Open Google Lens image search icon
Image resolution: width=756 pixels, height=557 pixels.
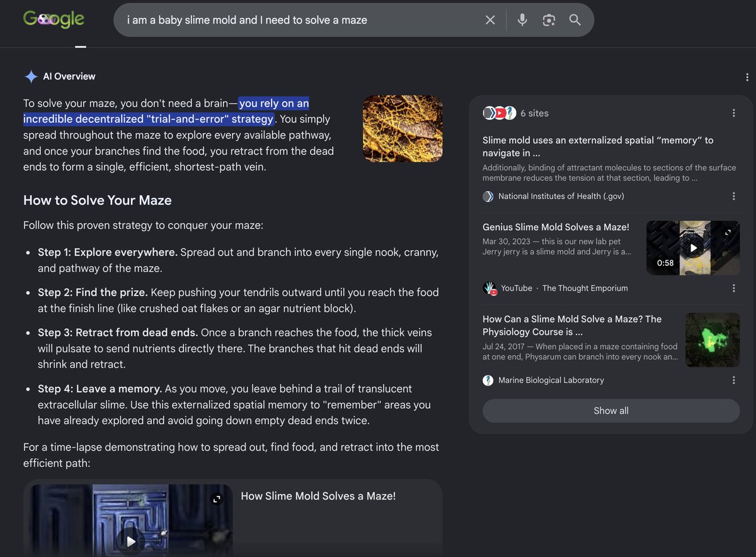(x=549, y=20)
